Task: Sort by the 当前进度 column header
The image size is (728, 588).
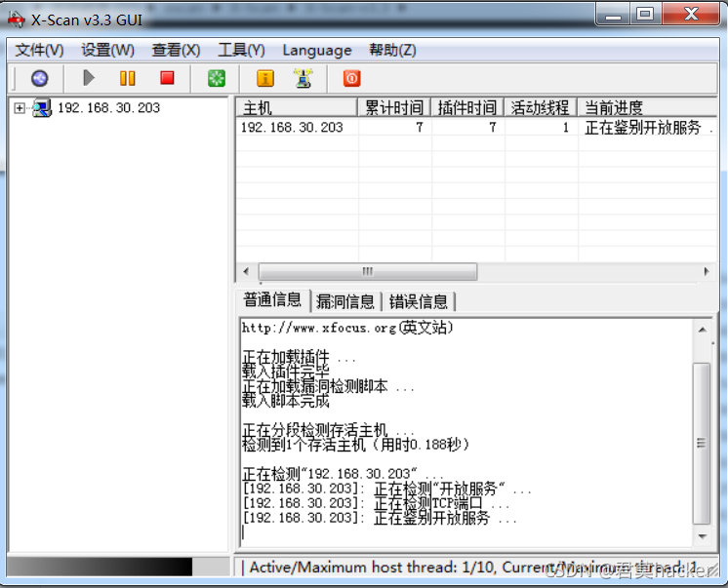Action: click(x=648, y=107)
